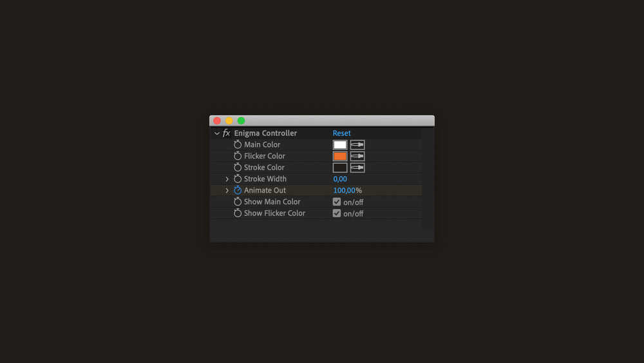The height and width of the screenshot is (363, 644).
Task: Reset the Enigma Controller effect
Action: point(342,133)
